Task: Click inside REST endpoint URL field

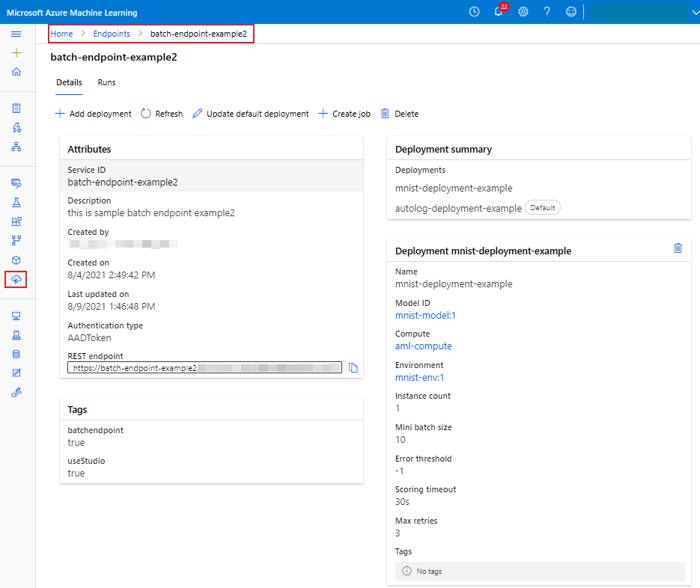Action: click(204, 367)
